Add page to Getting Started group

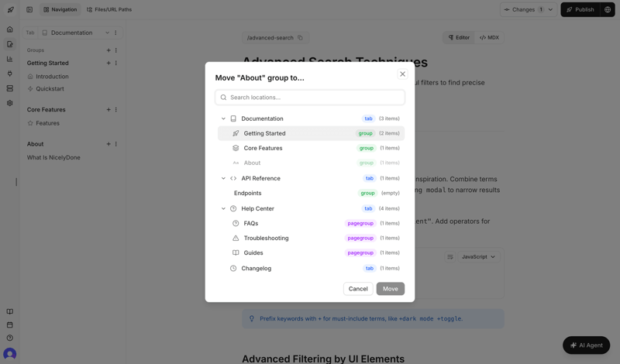108,63
